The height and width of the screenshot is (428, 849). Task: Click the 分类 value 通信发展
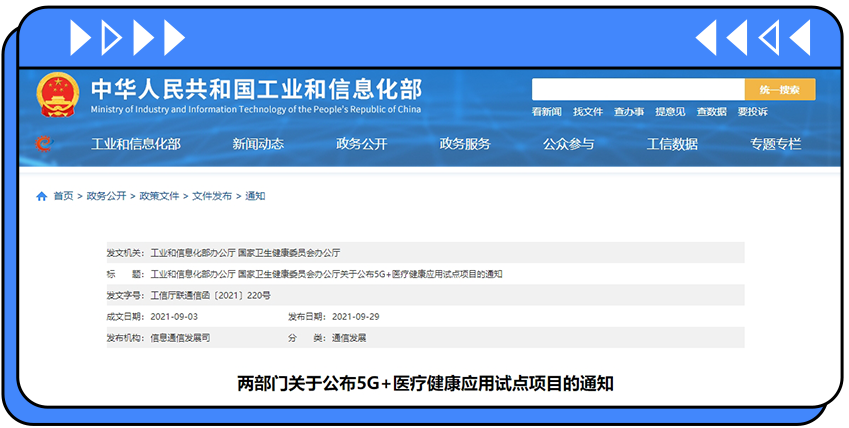coord(349,338)
